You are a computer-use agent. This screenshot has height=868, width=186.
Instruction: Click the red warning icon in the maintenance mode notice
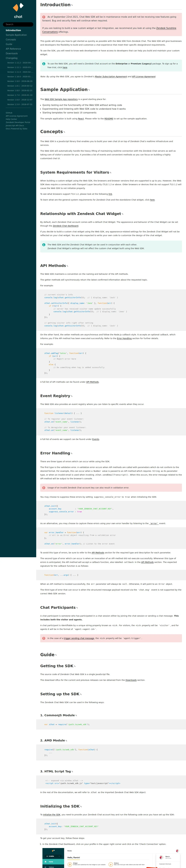[44, 17]
